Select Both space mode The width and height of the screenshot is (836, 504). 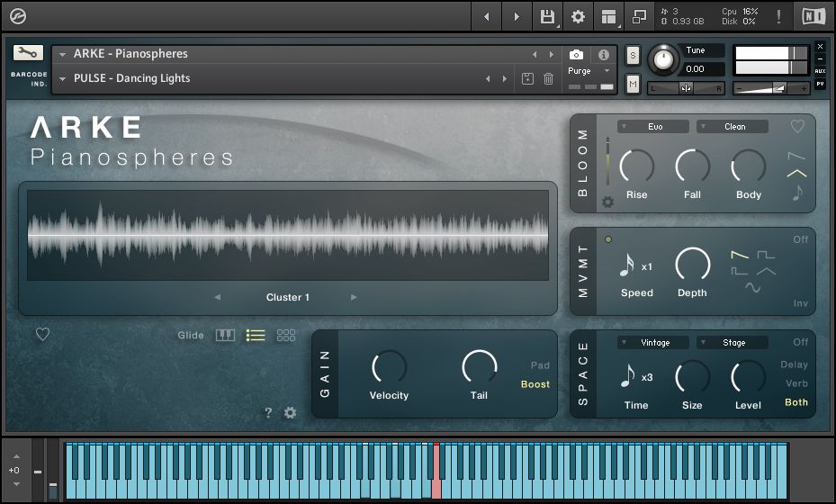pyautogui.click(x=796, y=402)
